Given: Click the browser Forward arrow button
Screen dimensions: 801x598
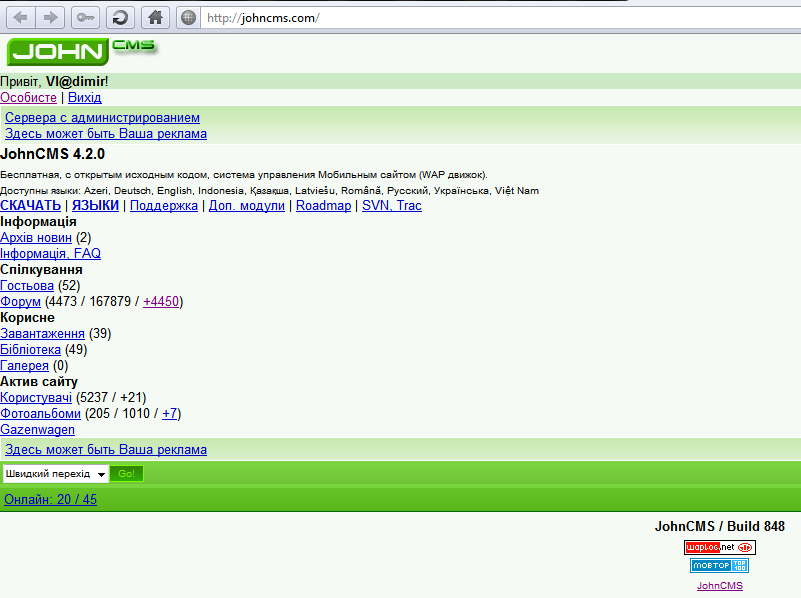Looking at the screenshot, I should tap(50, 18).
